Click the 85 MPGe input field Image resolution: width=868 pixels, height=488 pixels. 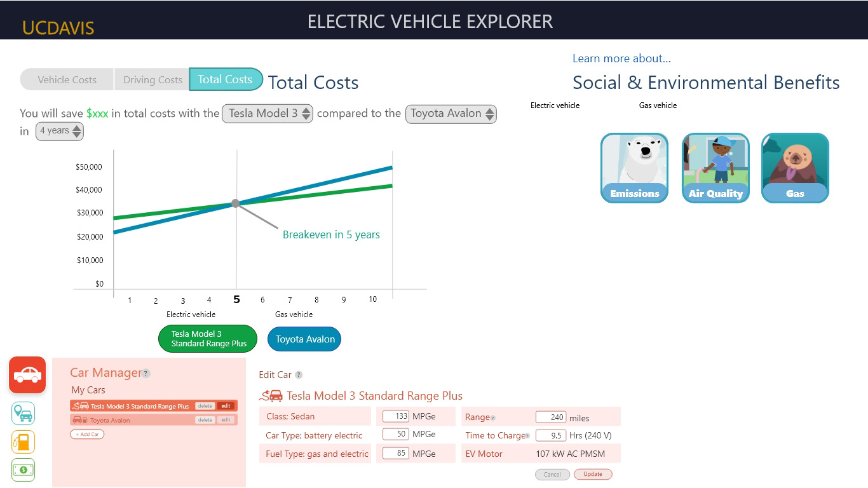pos(395,454)
